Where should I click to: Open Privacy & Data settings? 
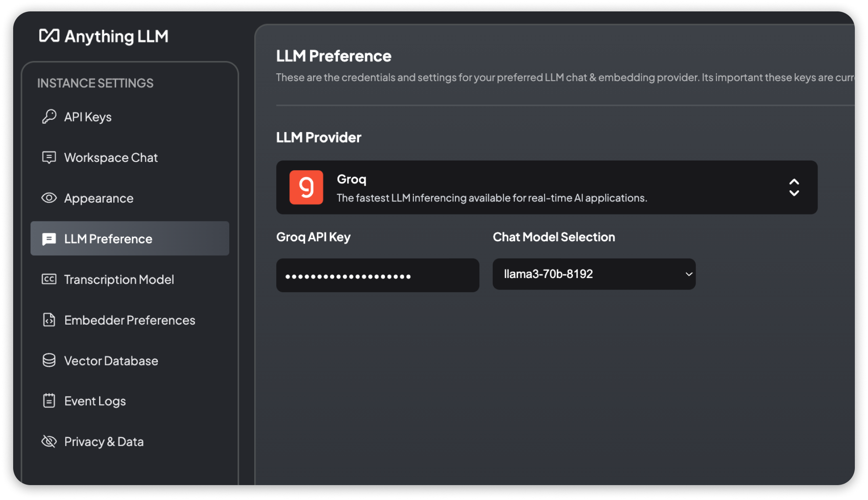(x=130, y=441)
